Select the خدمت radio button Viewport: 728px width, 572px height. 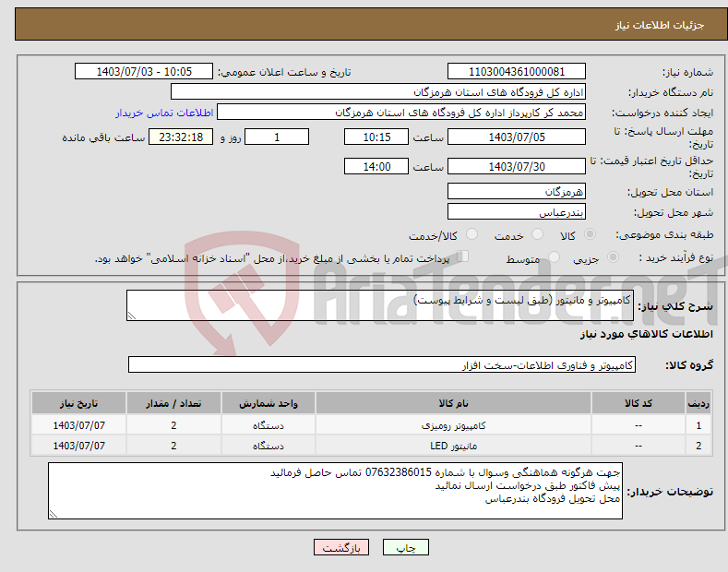[537, 234]
